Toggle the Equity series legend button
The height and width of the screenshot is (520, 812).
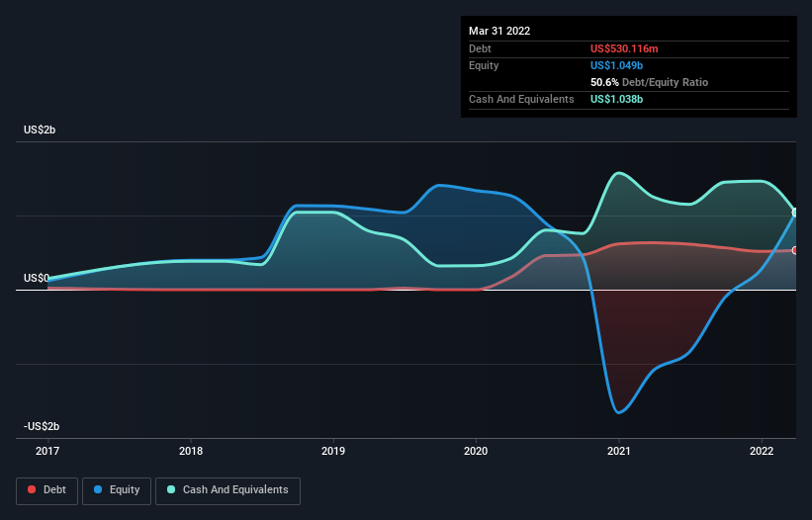click(117, 490)
